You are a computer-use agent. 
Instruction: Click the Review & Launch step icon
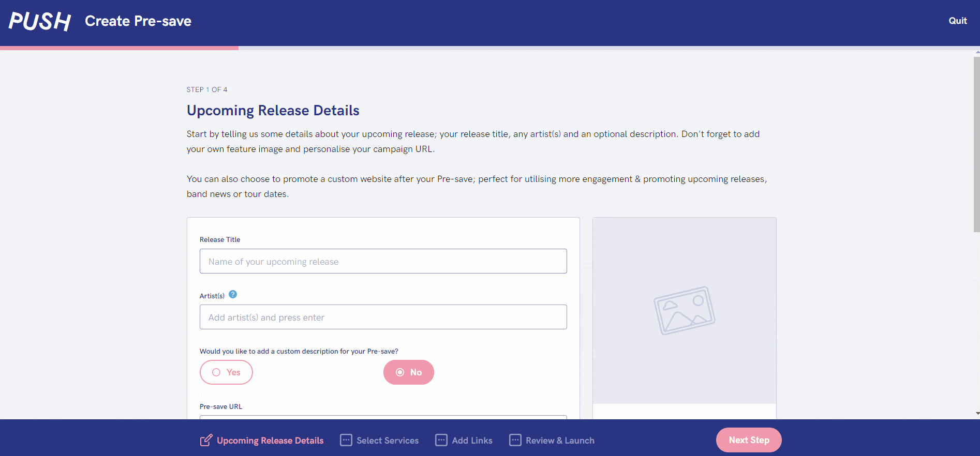tap(515, 440)
